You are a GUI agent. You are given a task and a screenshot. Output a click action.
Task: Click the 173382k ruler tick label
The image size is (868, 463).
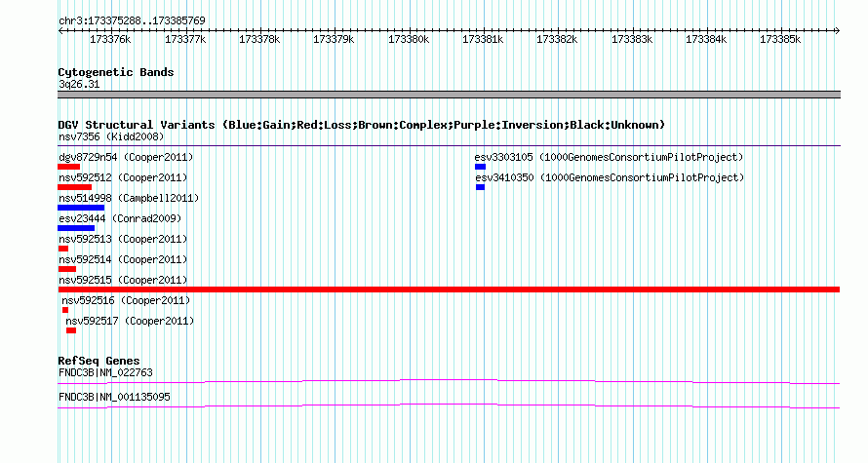557,39
